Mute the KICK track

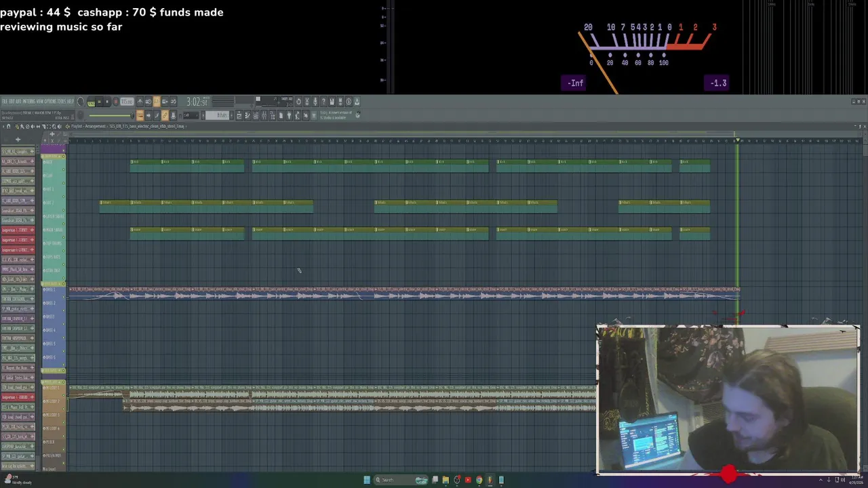tap(63, 169)
